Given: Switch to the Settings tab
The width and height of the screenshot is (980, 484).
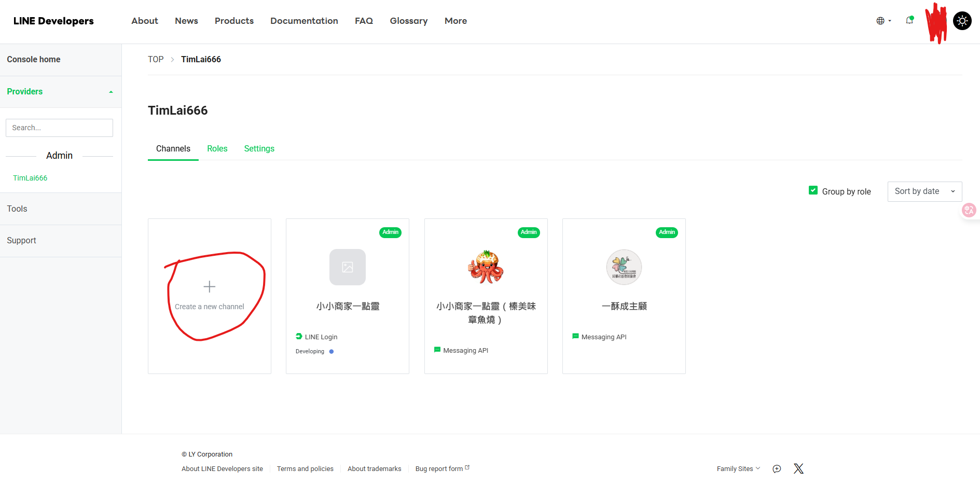Looking at the screenshot, I should pyautogui.click(x=259, y=149).
